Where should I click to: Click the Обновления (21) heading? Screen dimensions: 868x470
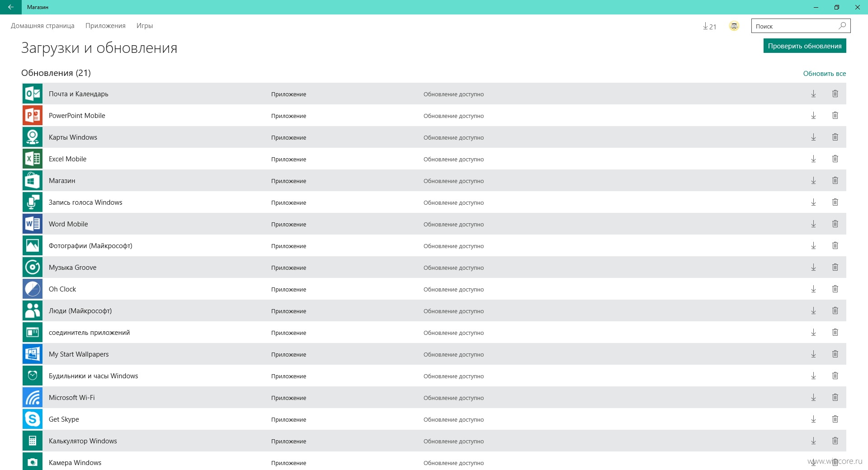pyautogui.click(x=56, y=73)
